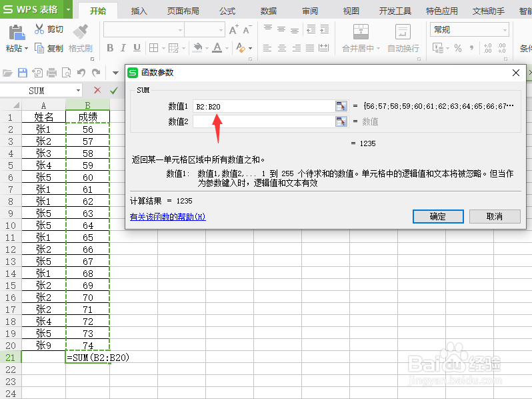Align text to top of cell
Viewport: 532px width, 399px height.
268,29
